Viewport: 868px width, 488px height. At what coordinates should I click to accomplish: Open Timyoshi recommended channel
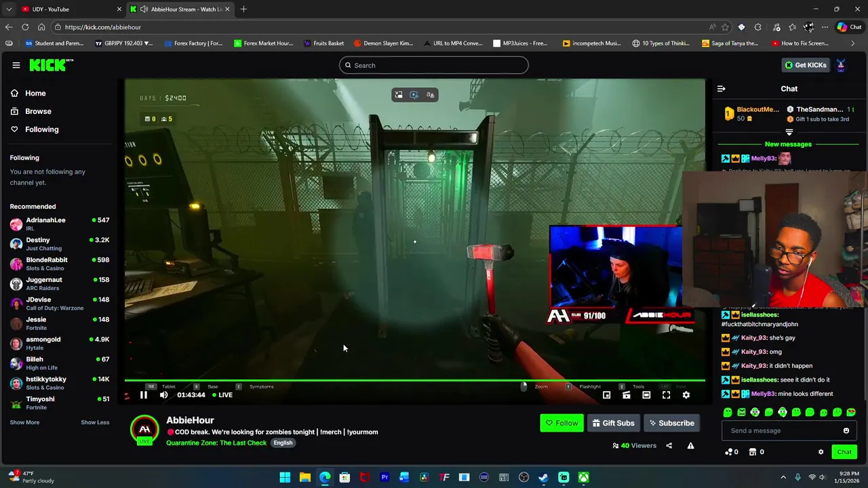coord(60,403)
